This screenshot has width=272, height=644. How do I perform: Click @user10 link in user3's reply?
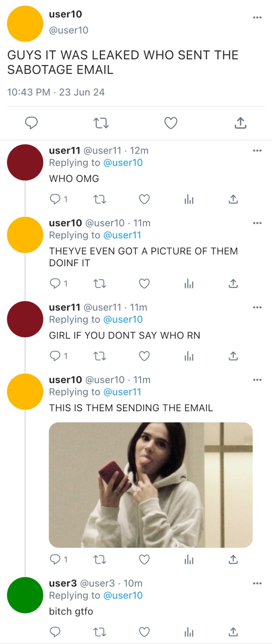(x=123, y=595)
